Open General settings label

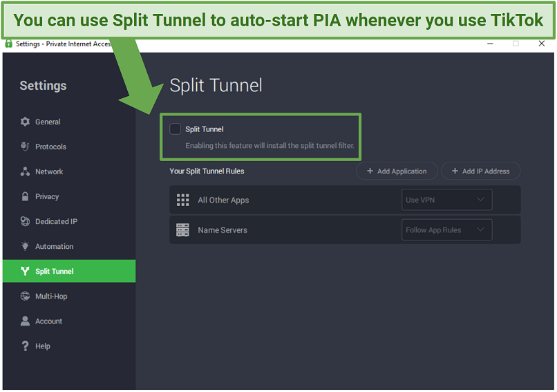pyautogui.click(x=48, y=122)
